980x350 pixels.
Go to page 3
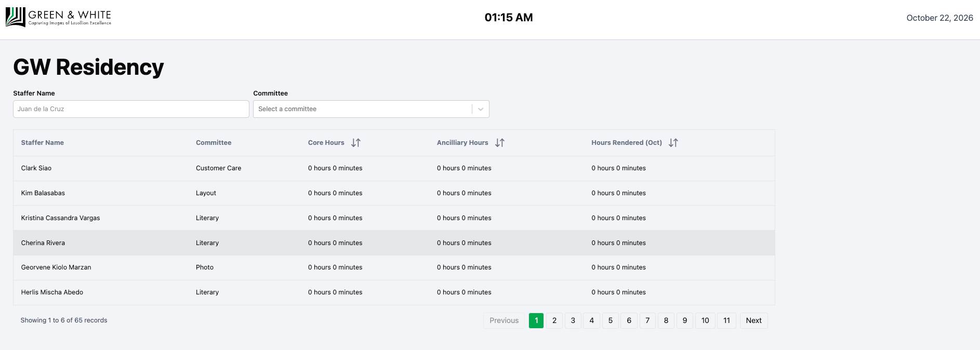[573, 320]
